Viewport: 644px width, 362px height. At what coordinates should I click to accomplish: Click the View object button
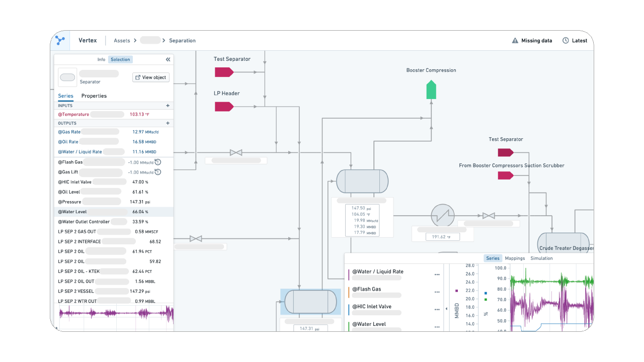[151, 77]
